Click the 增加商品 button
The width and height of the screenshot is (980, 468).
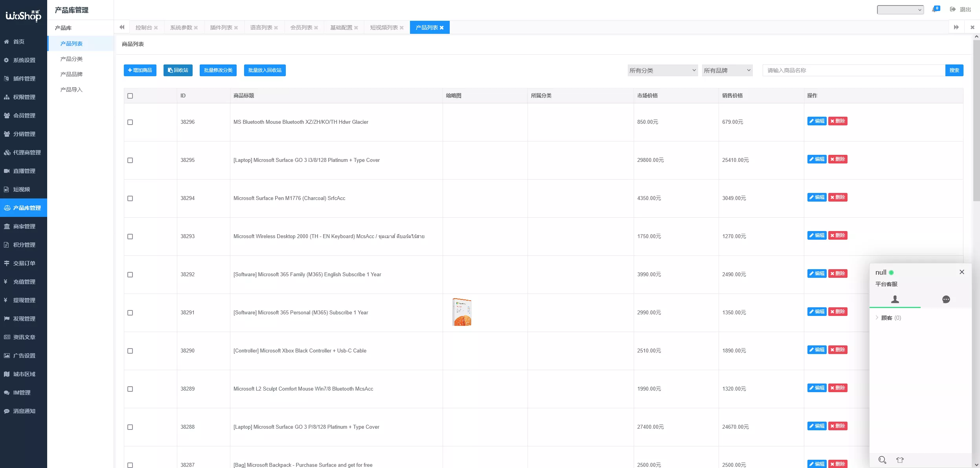click(140, 70)
